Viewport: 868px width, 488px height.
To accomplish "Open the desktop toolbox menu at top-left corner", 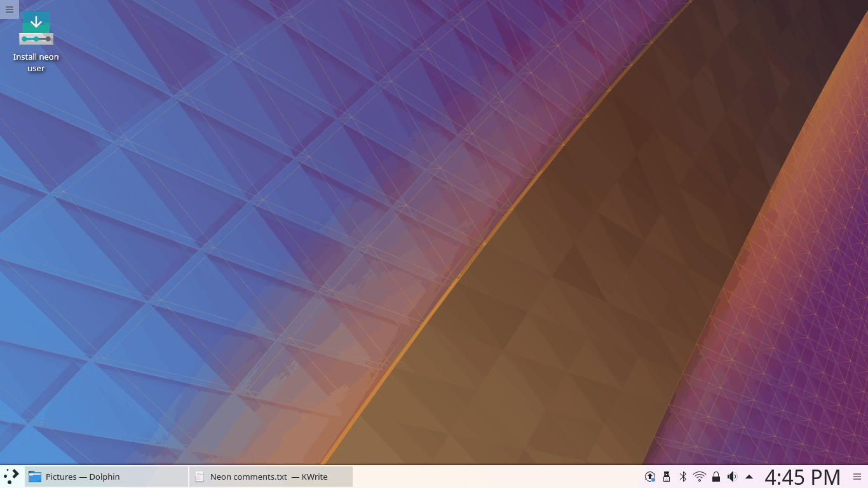I will point(9,10).
